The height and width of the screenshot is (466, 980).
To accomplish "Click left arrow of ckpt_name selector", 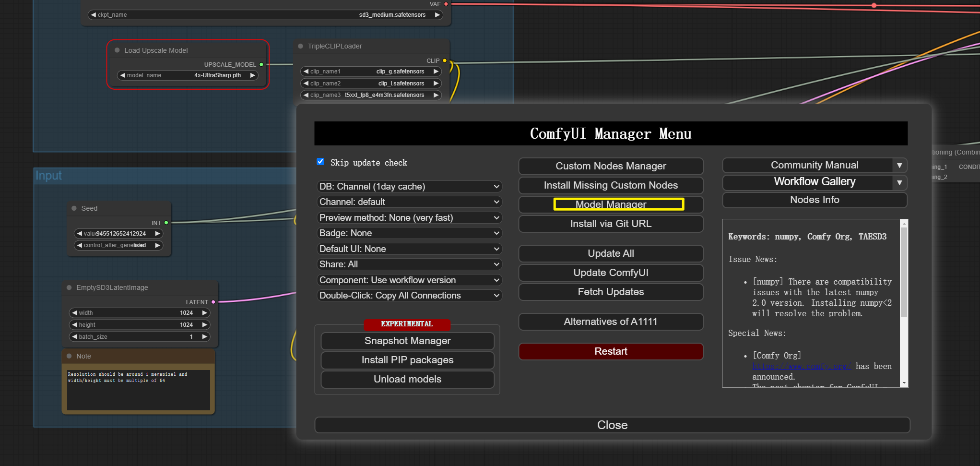I will click(x=93, y=15).
